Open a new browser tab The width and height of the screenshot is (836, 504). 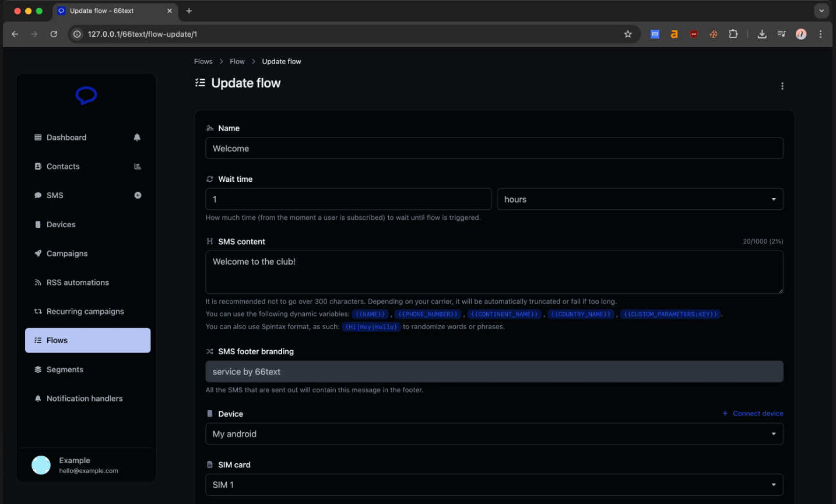[189, 11]
